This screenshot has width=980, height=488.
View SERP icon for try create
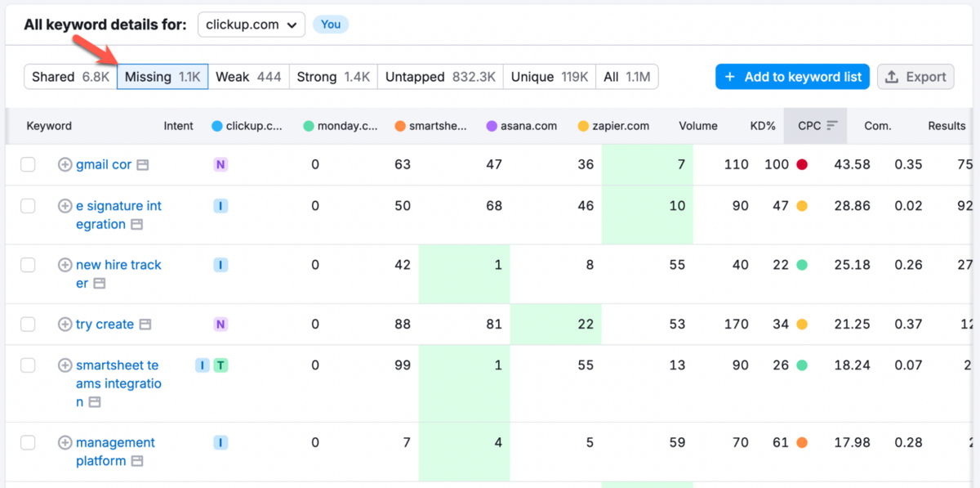(145, 325)
